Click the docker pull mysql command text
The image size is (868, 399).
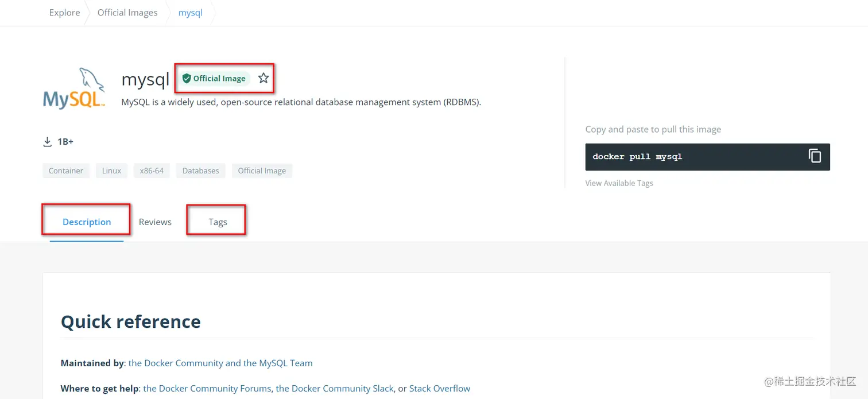tap(637, 156)
